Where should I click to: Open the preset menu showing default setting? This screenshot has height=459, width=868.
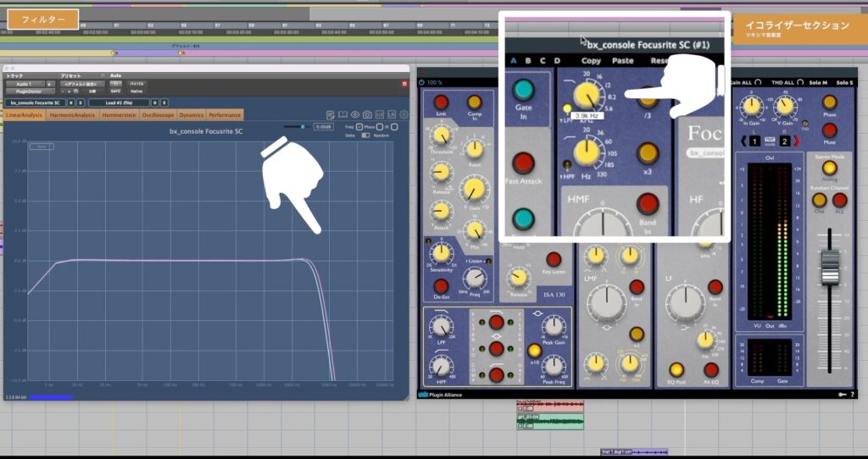(82, 84)
